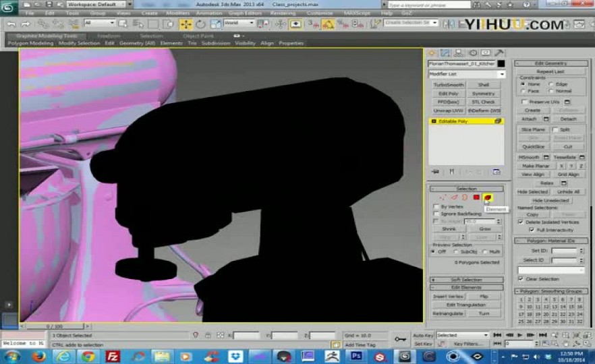Open the Create command panel tab
The image size is (595, 364).
(x=432, y=53)
